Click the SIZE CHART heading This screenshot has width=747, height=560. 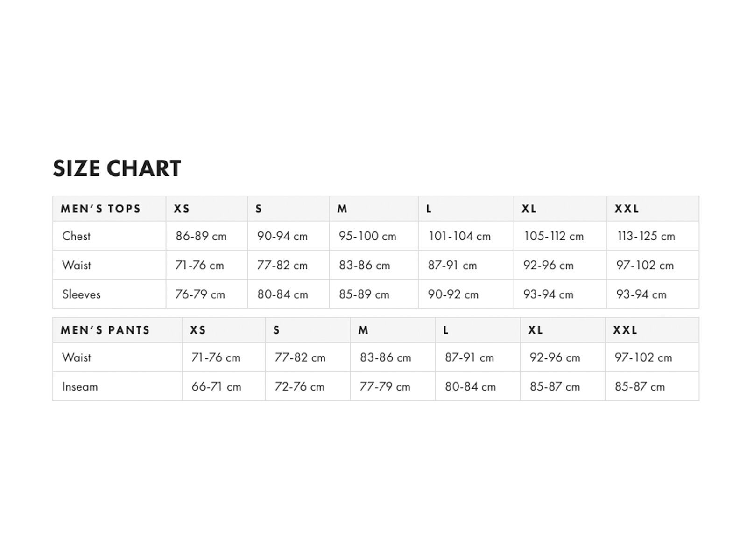pyautogui.click(x=117, y=168)
